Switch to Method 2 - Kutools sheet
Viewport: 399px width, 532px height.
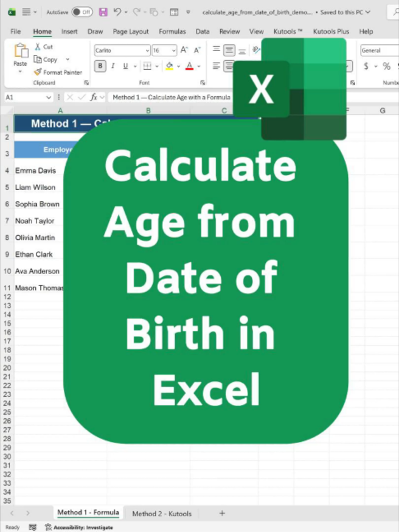tap(162, 513)
